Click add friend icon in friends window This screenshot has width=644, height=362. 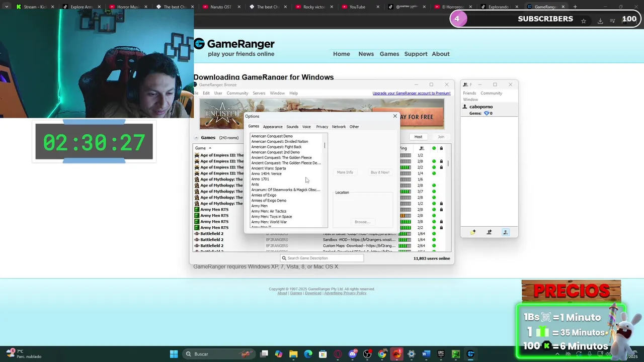489,232
